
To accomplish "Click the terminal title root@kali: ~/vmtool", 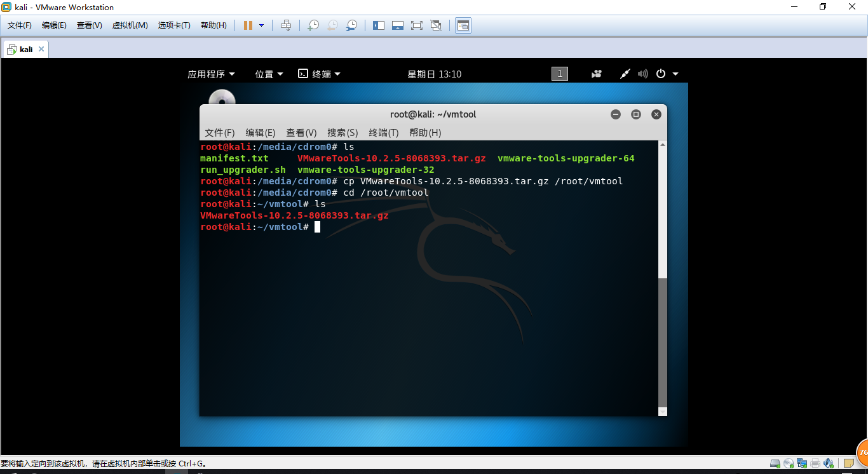I will click(x=433, y=114).
